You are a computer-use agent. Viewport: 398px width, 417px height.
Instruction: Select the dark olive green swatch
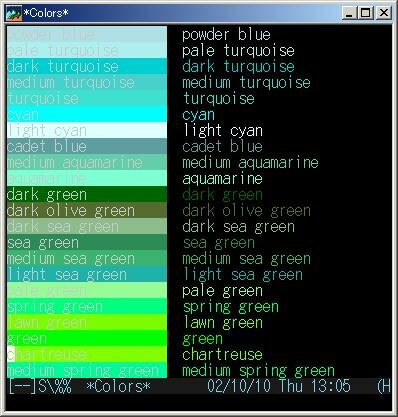point(87,210)
